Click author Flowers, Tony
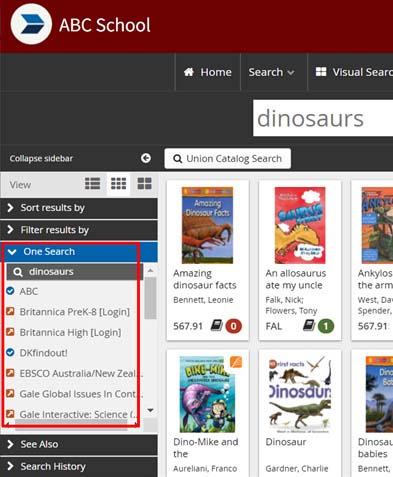Image resolution: width=393 pixels, height=477 pixels. click(291, 311)
